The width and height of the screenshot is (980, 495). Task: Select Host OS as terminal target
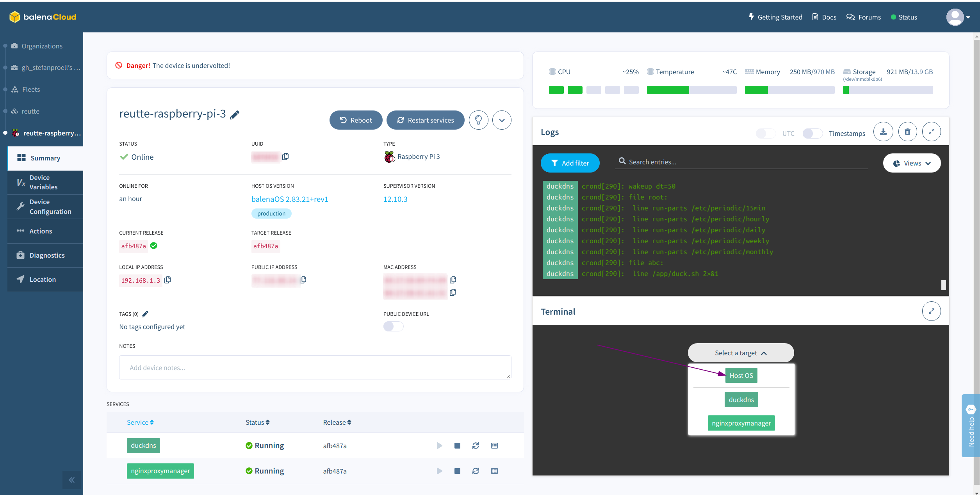[x=741, y=376]
